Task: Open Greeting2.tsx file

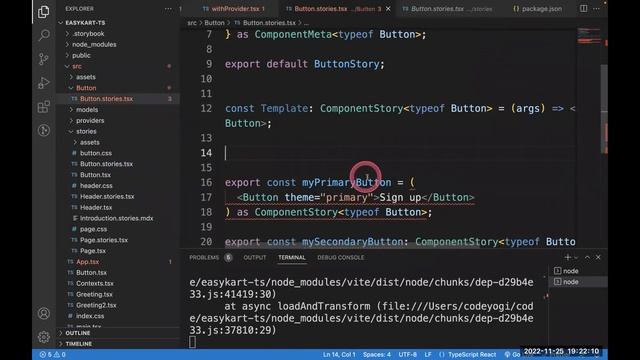Action: pos(118,305)
